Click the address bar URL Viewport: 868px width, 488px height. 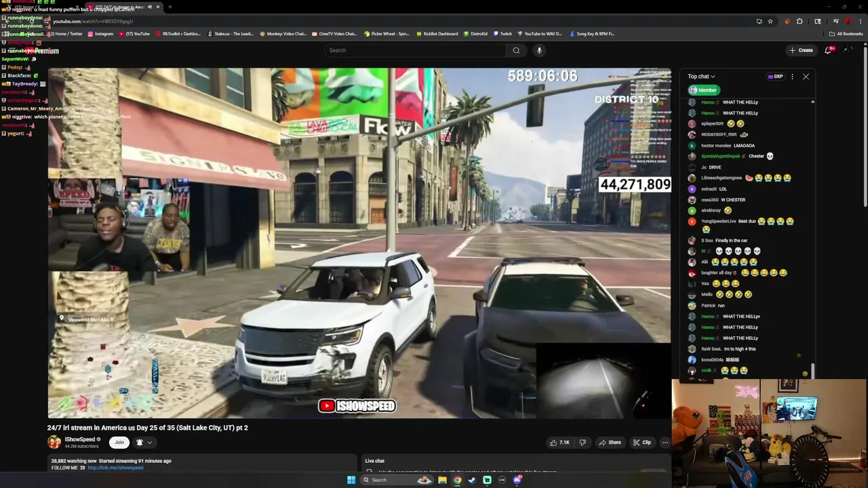coord(93,21)
